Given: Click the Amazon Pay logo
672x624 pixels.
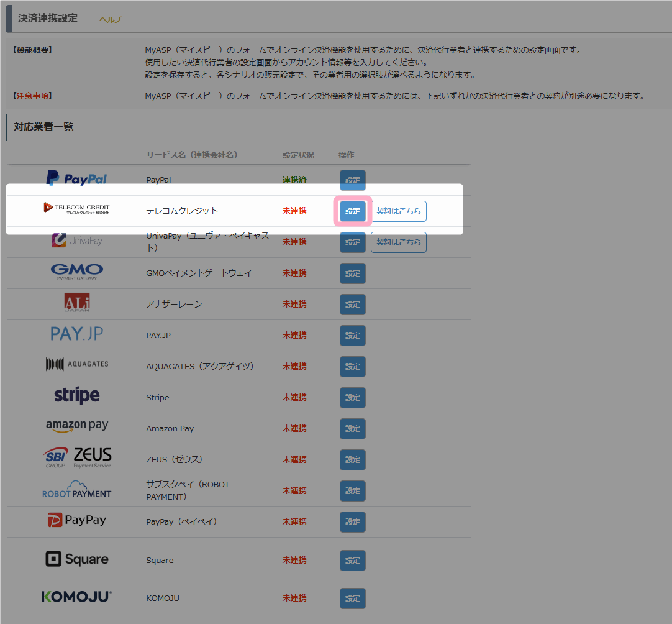Looking at the screenshot, I should 77,426.
